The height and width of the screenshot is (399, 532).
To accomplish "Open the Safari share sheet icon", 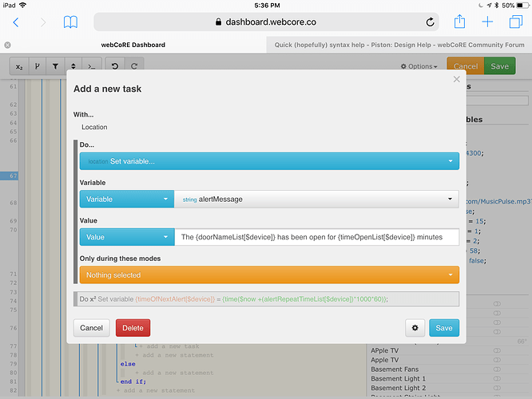I will click(459, 22).
